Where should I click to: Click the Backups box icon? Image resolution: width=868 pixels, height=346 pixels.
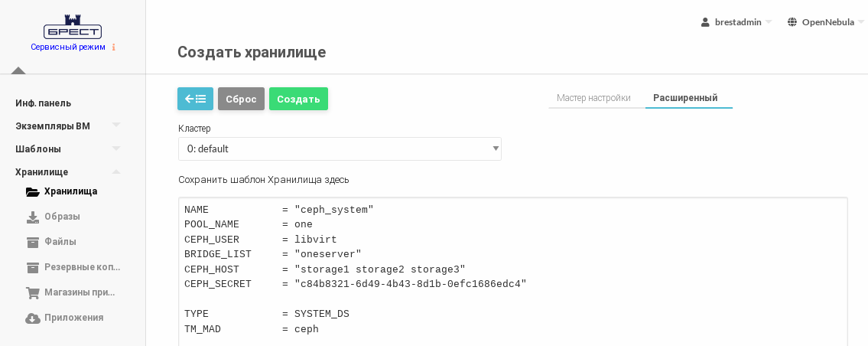tap(33, 267)
